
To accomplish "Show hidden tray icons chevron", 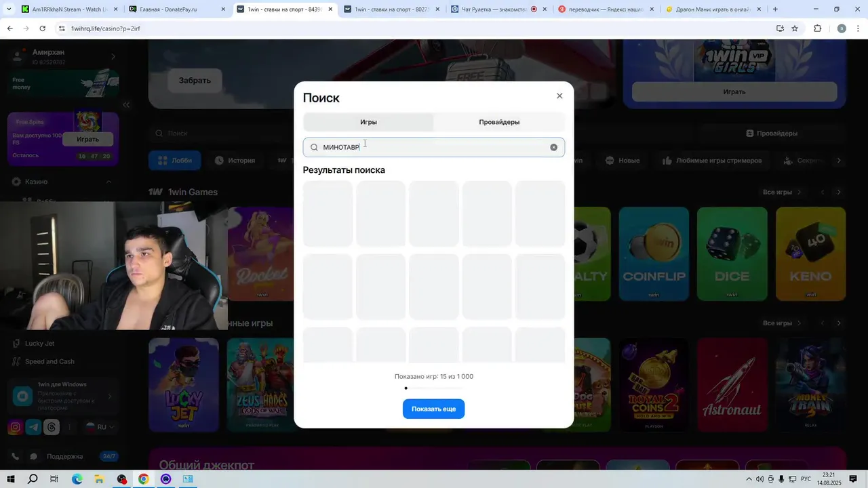I will tap(748, 479).
